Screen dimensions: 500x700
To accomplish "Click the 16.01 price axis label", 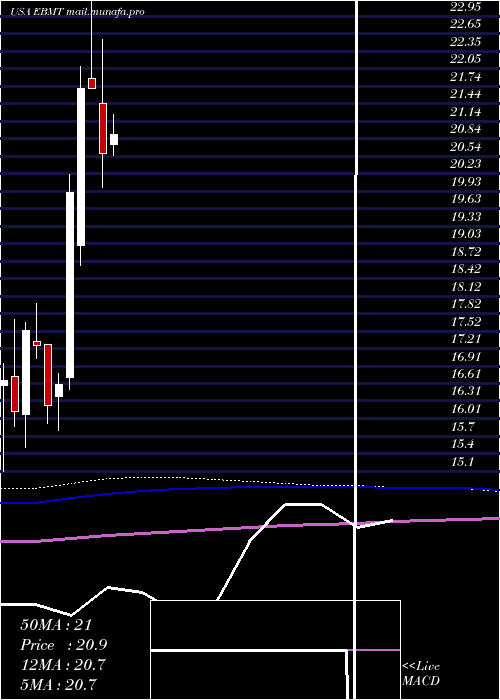I will coord(466,408).
